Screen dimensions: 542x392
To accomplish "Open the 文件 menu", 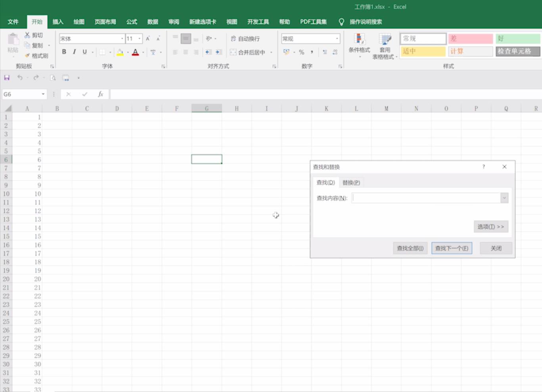I will (13, 22).
